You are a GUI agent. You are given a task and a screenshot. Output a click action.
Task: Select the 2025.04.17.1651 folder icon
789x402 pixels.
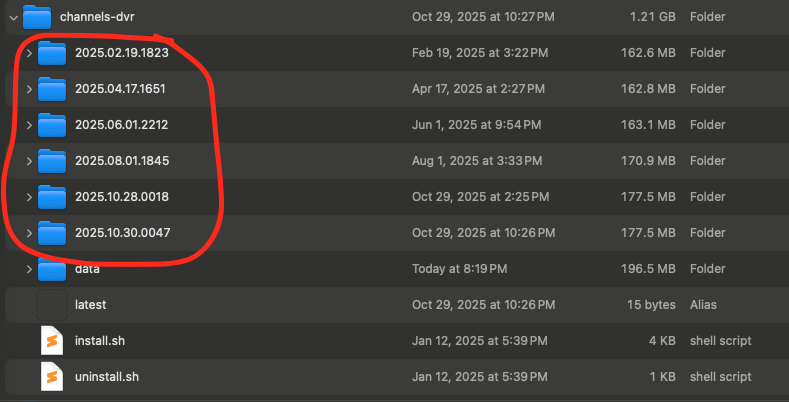(52, 89)
